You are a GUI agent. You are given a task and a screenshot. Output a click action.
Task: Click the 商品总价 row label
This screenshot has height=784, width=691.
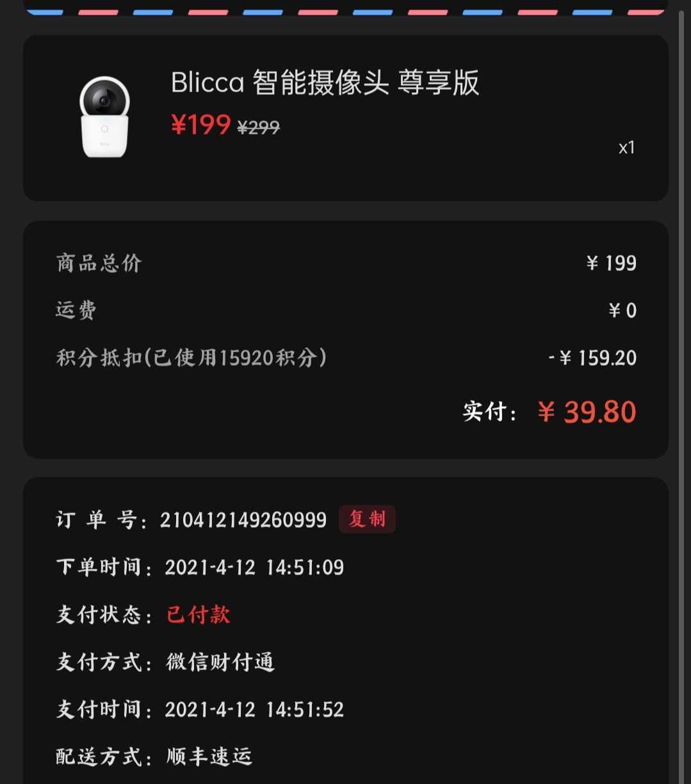[99, 263]
